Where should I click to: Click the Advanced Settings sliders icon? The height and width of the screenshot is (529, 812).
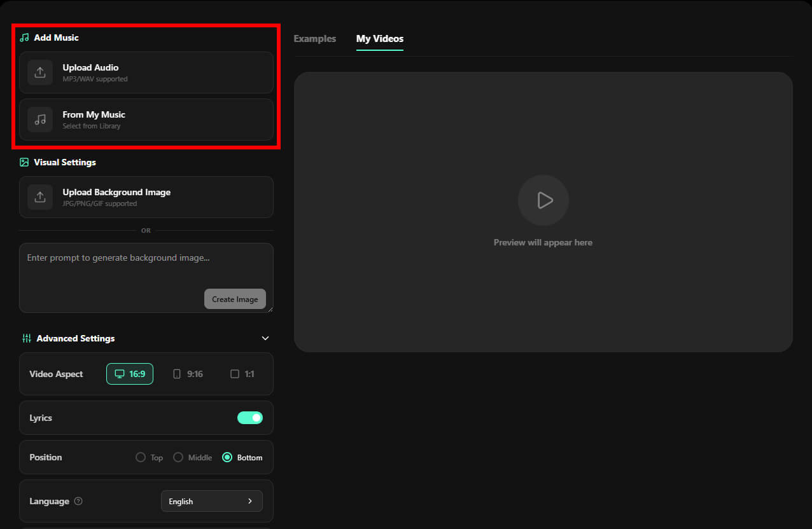(x=26, y=338)
